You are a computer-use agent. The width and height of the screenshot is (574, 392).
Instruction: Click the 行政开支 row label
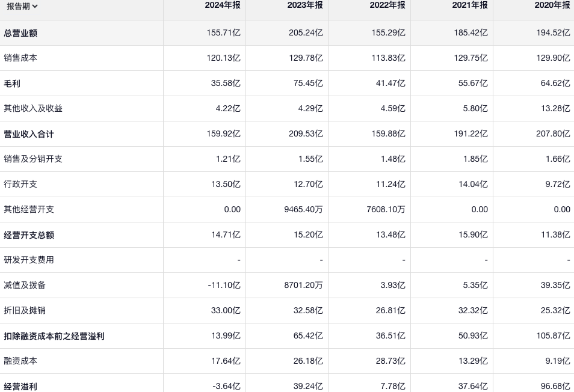[20, 185]
